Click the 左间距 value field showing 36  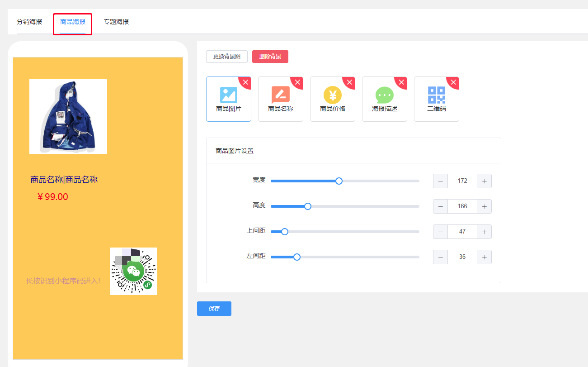pos(462,257)
